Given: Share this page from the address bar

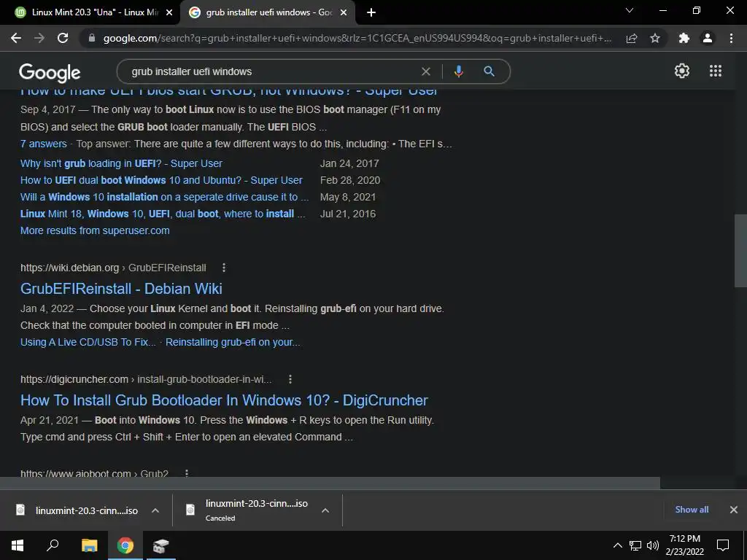Looking at the screenshot, I should tap(632, 38).
